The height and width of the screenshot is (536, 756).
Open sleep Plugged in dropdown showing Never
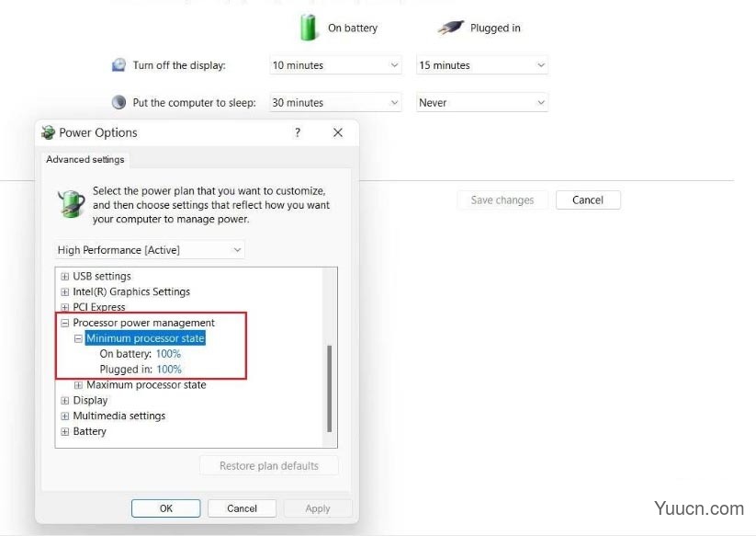[482, 102]
